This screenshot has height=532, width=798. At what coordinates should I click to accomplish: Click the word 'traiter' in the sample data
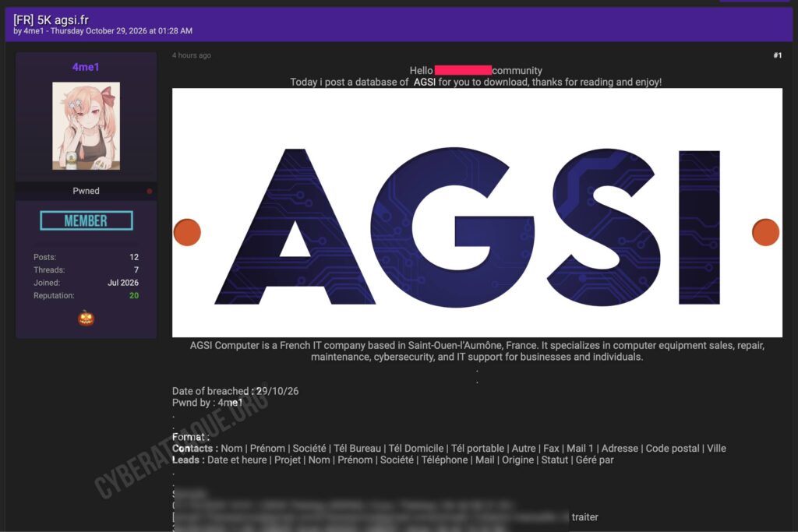tap(584, 516)
